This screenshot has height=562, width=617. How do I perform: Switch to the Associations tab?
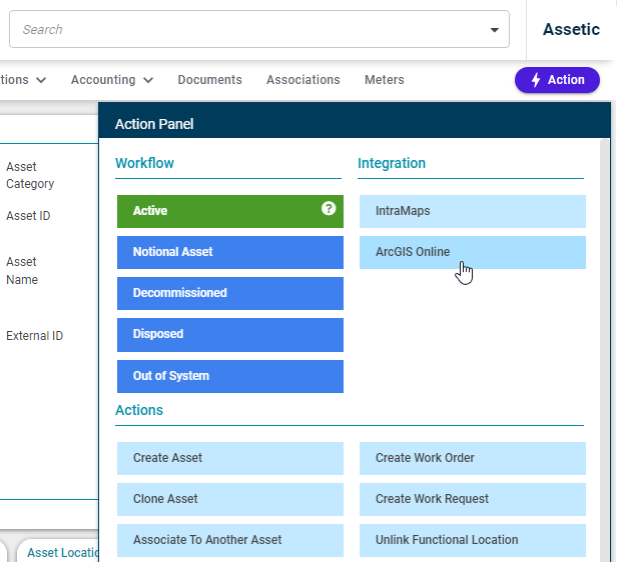click(303, 80)
